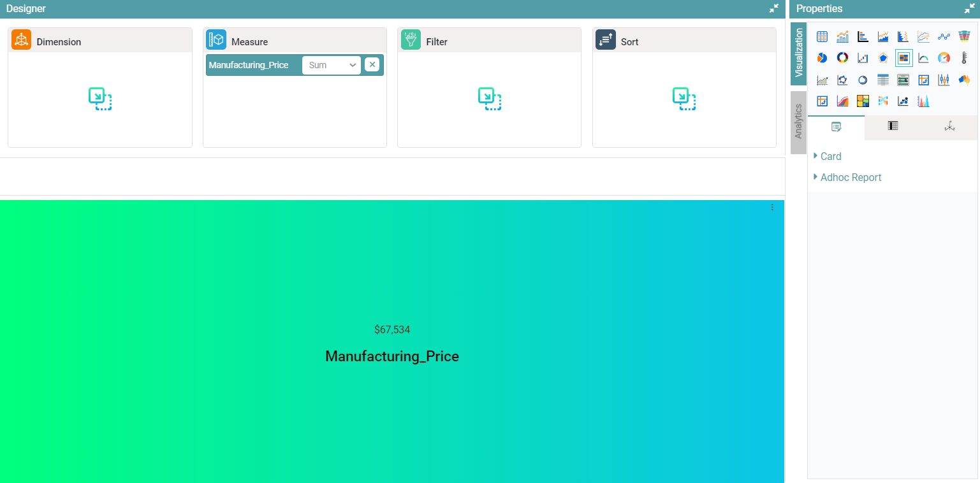
Task: Open the card's three-dot options menu
Action: pyautogui.click(x=772, y=207)
